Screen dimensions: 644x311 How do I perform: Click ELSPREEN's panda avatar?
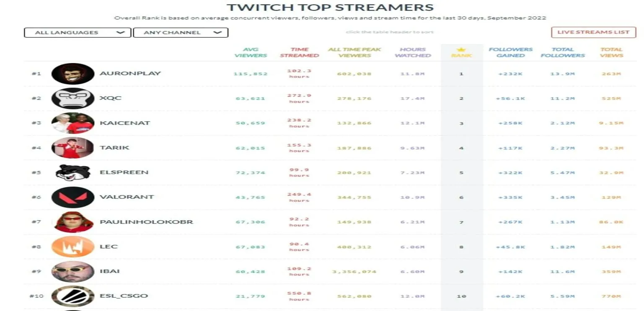72,172
